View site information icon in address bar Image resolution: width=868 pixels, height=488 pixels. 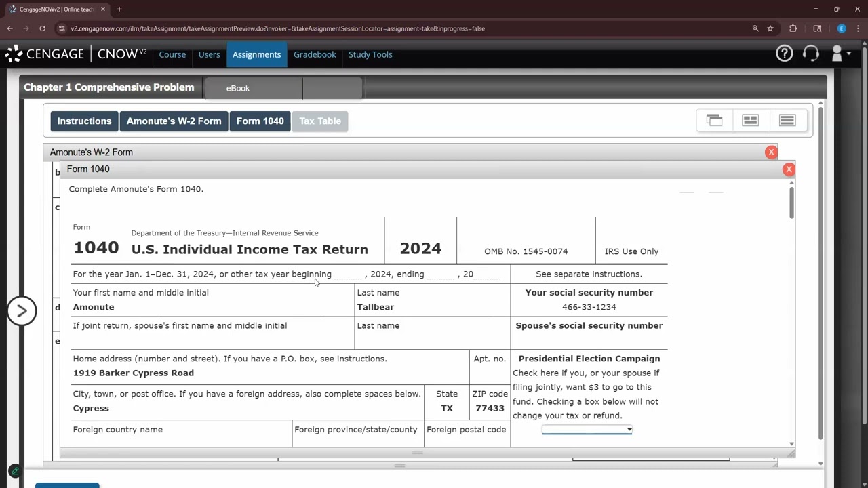tap(62, 28)
